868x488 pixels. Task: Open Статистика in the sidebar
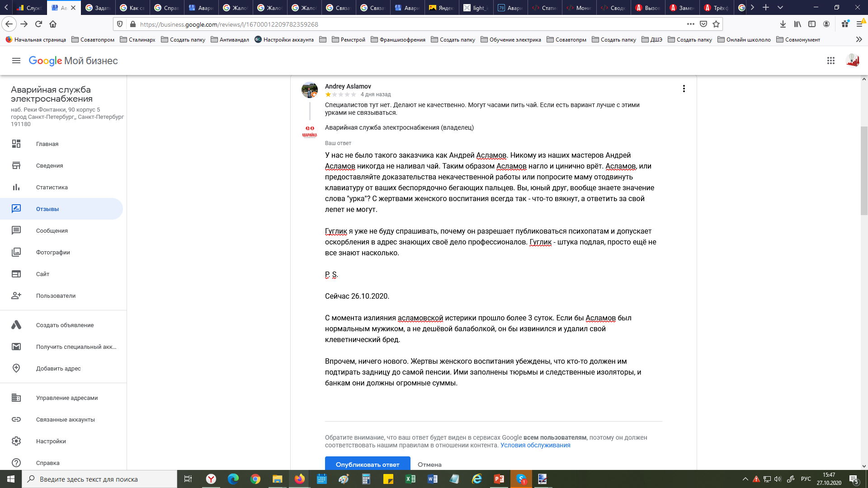pos(52,187)
